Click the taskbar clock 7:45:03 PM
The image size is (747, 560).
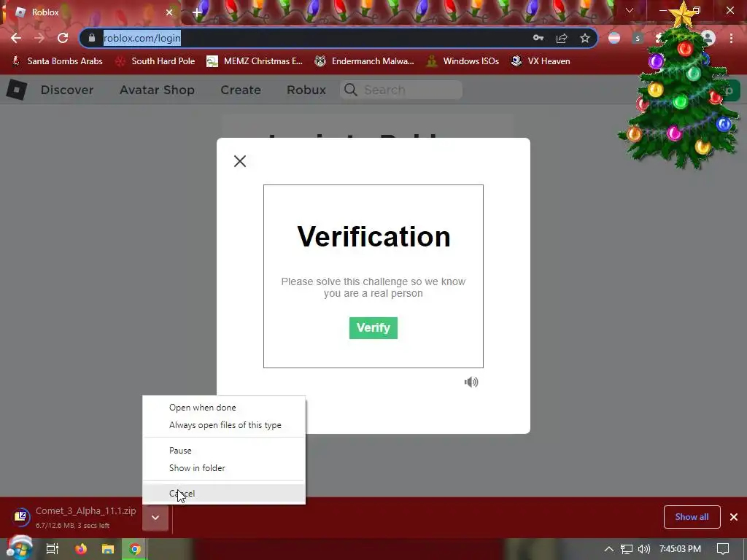(680, 549)
